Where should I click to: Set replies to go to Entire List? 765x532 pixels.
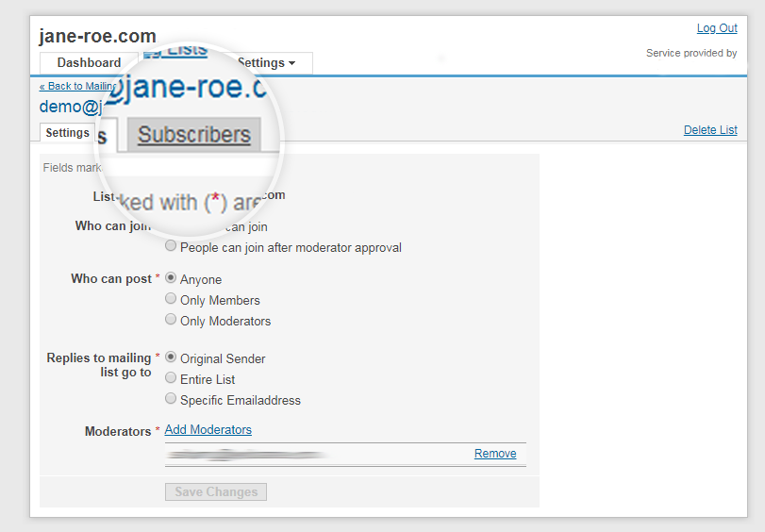pyautogui.click(x=171, y=378)
